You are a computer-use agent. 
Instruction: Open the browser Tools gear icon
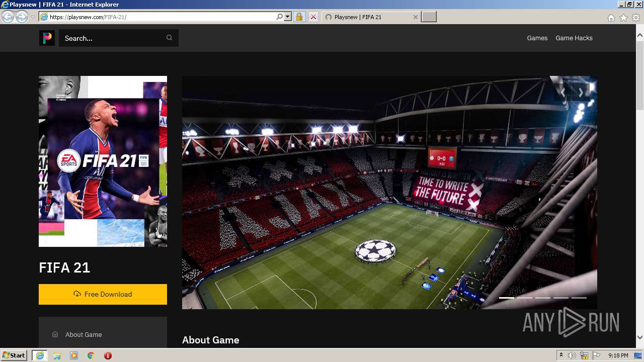tap(636, 18)
